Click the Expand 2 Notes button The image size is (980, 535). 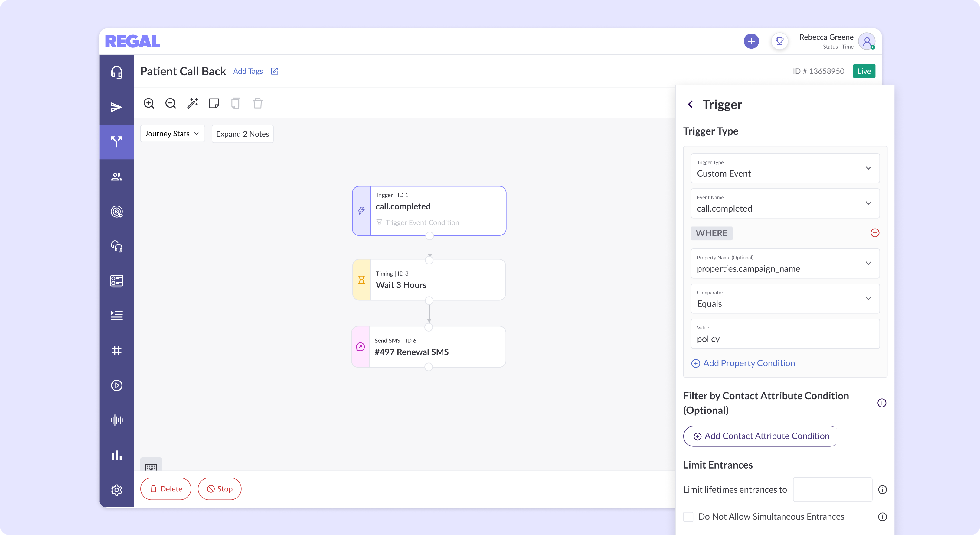click(242, 134)
